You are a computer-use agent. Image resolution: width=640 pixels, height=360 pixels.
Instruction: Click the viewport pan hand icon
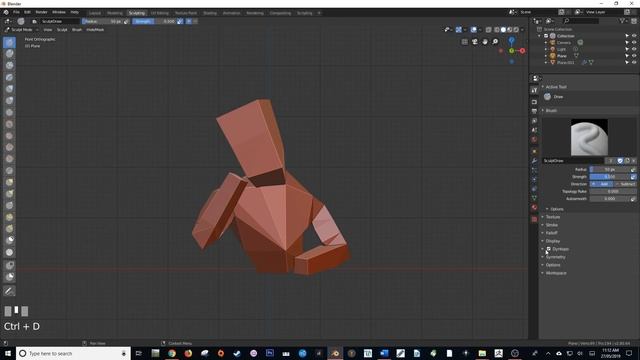[x=485, y=42]
